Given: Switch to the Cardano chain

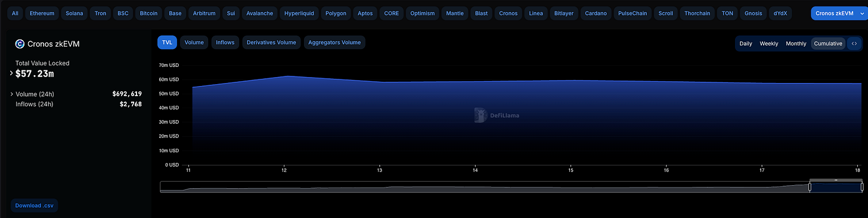Looking at the screenshot, I should click(596, 13).
